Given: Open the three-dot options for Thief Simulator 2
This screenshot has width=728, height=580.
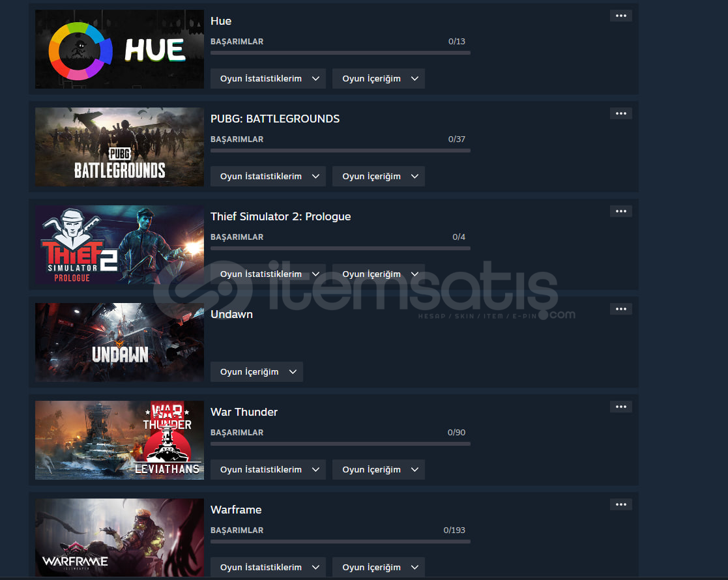Looking at the screenshot, I should [x=620, y=211].
